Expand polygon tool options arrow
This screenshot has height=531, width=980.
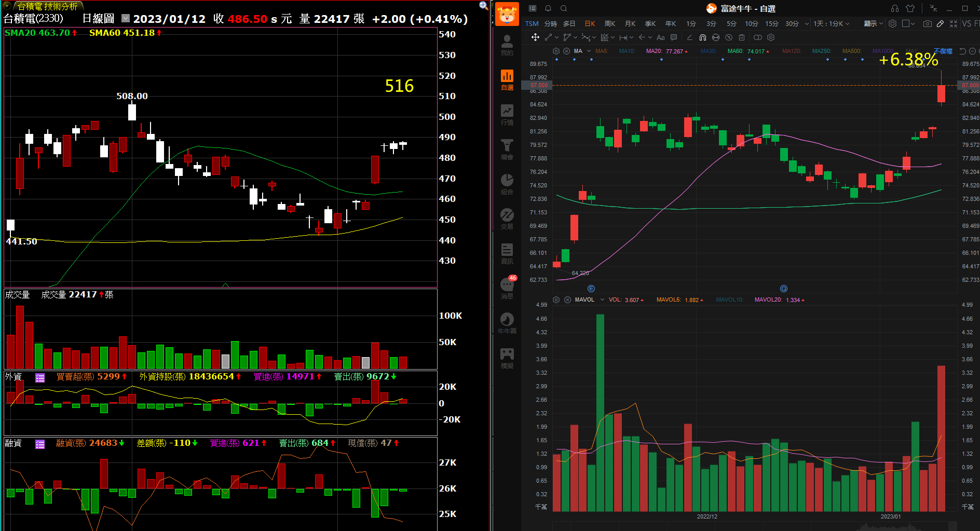pyautogui.click(x=575, y=37)
